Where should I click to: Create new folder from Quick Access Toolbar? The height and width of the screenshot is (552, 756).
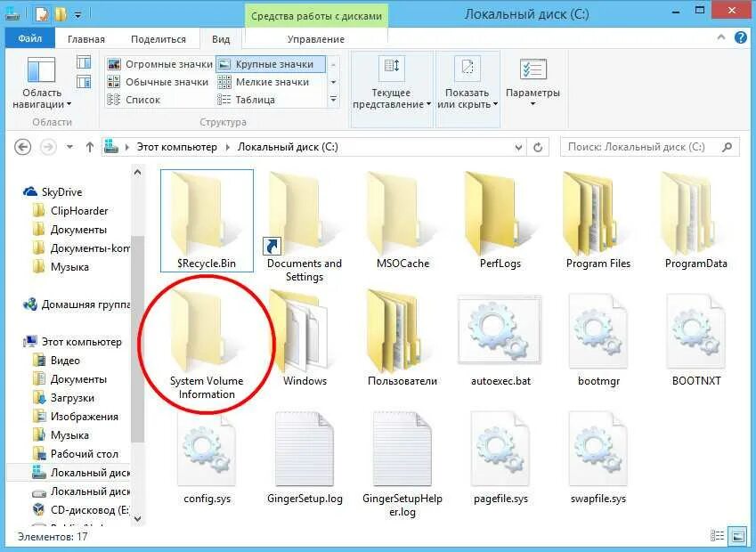61,15
